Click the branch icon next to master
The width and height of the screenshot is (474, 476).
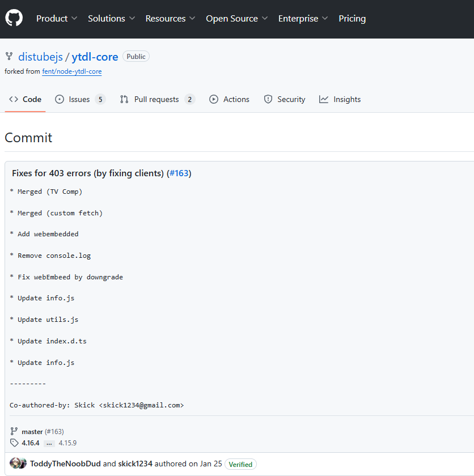point(14,431)
